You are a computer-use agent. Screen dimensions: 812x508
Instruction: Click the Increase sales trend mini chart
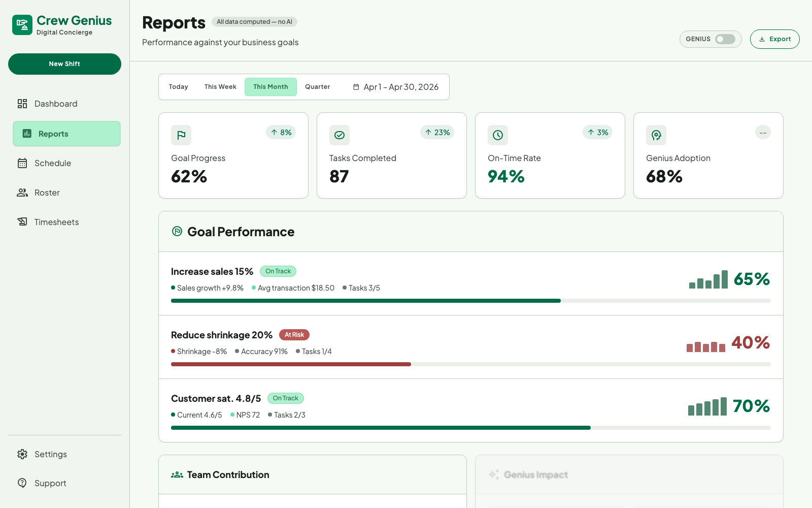[708, 279]
